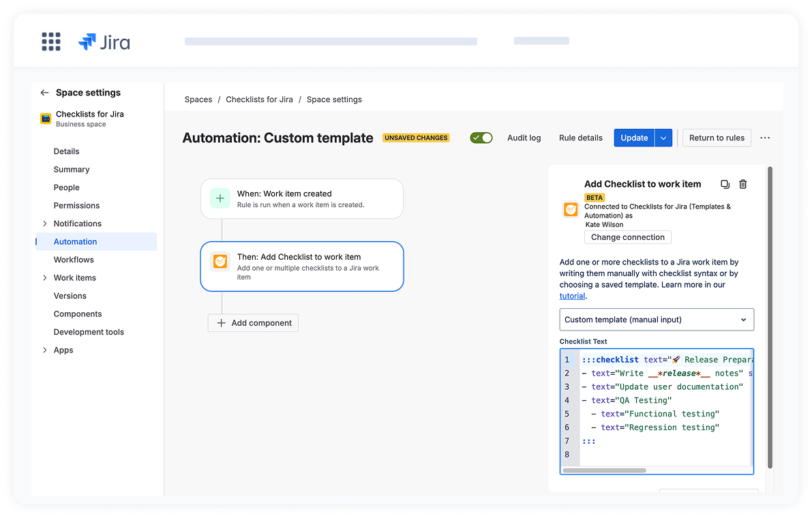Expand the Work items section

point(45,278)
